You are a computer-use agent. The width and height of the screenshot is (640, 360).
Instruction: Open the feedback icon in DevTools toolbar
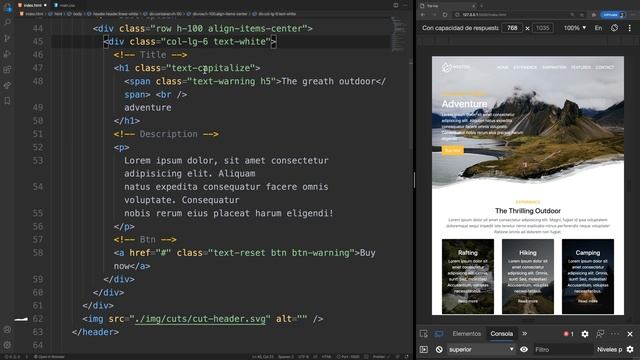pos(600,334)
